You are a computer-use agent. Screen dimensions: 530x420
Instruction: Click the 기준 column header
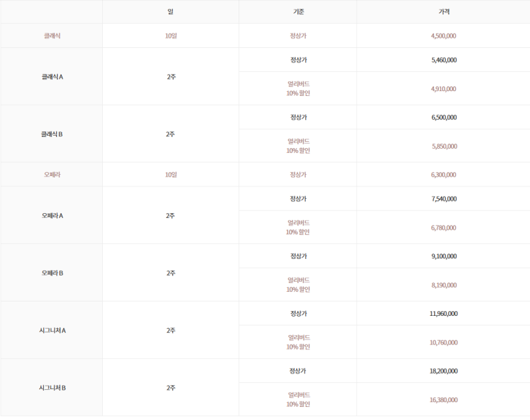(298, 12)
